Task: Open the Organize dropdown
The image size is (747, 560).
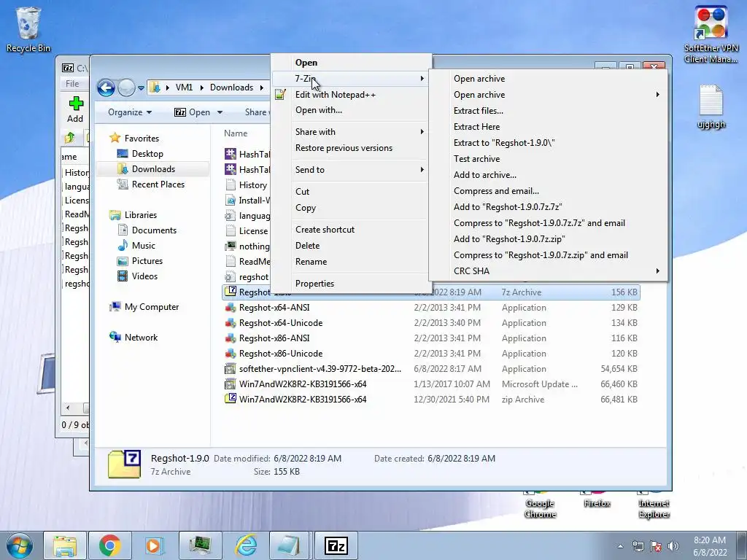Action: coord(130,112)
